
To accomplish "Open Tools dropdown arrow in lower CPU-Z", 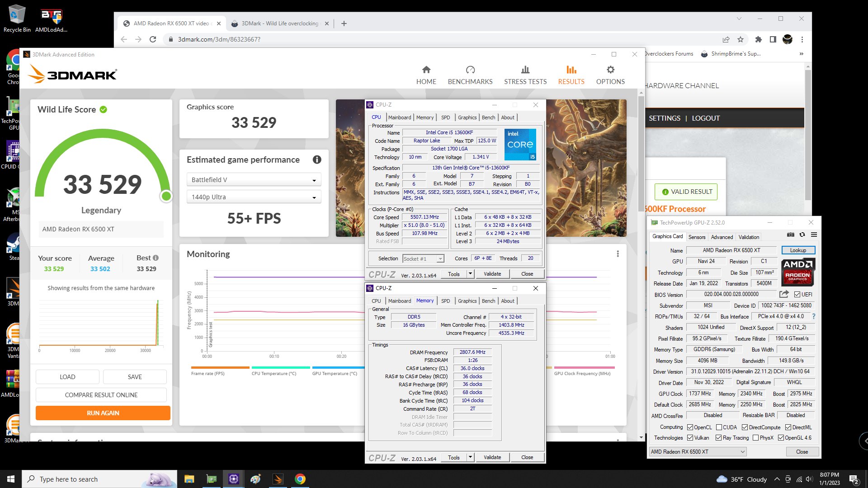I will click(x=470, y=457).
